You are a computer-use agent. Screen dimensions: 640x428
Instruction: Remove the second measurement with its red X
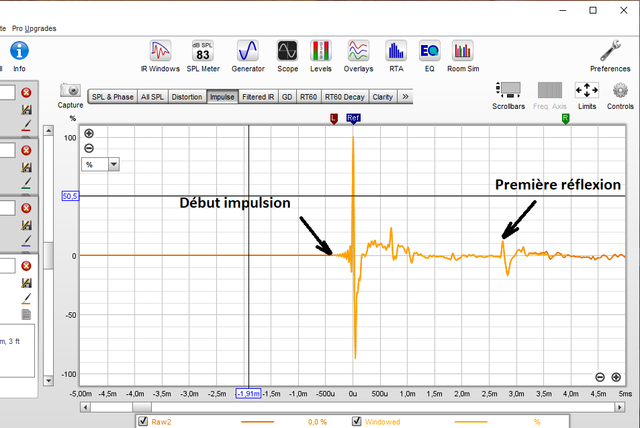[26, 151]
